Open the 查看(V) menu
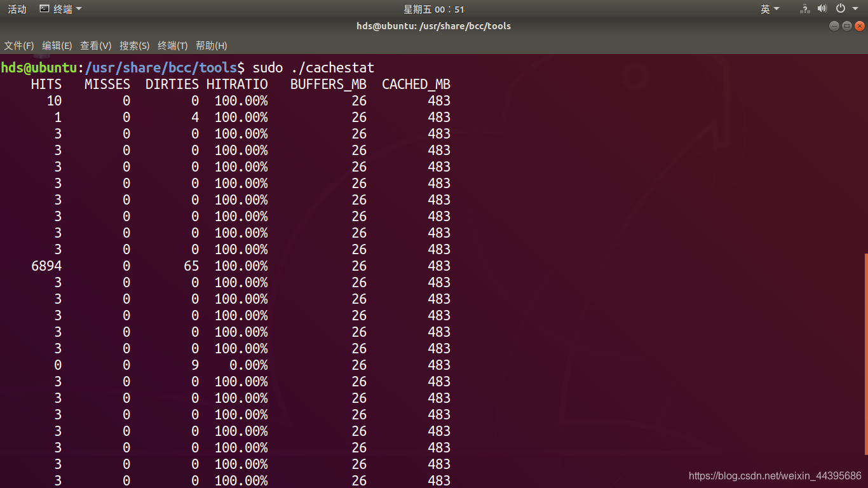Screen dimensions: 868x488 95,46
